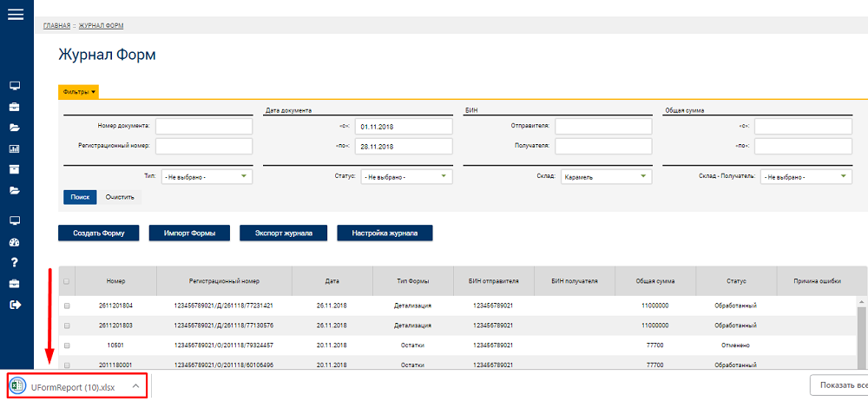Click the Поиск button
Image resolution: width=868 pixels, height=401 pixels.
point(80,197)
